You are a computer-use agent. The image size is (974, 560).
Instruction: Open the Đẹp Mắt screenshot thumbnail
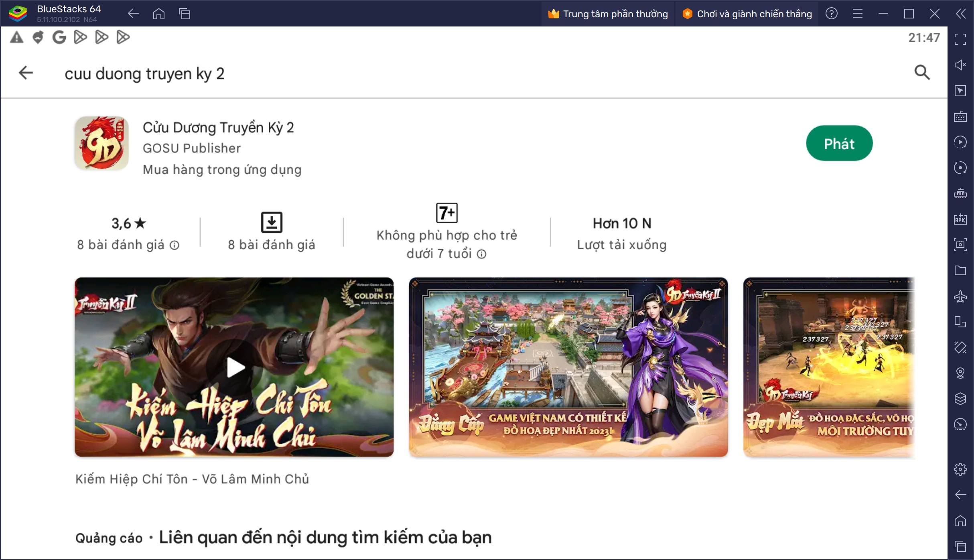[829, 367]
